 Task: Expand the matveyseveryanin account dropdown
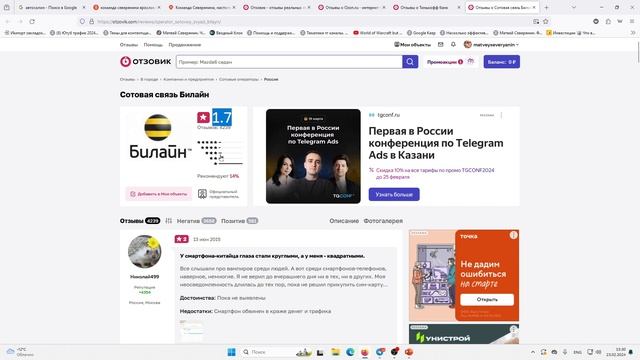click(x=491, y=44)
